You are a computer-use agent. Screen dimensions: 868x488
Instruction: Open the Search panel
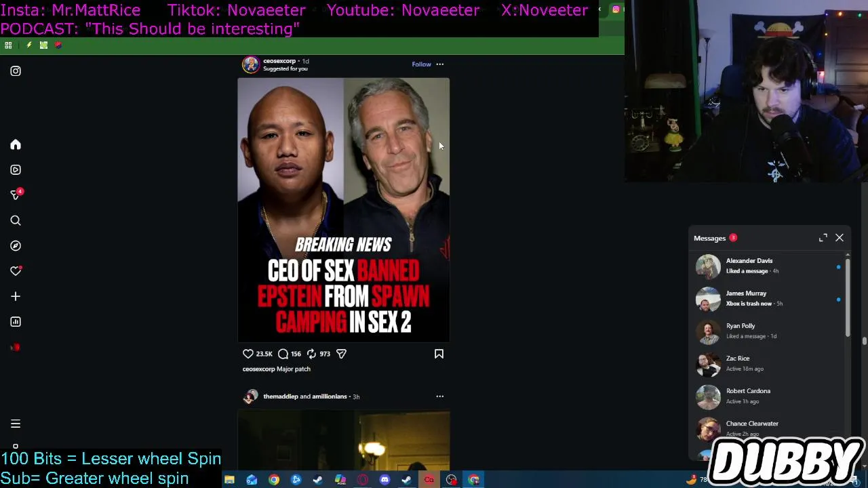click(16, 220)
